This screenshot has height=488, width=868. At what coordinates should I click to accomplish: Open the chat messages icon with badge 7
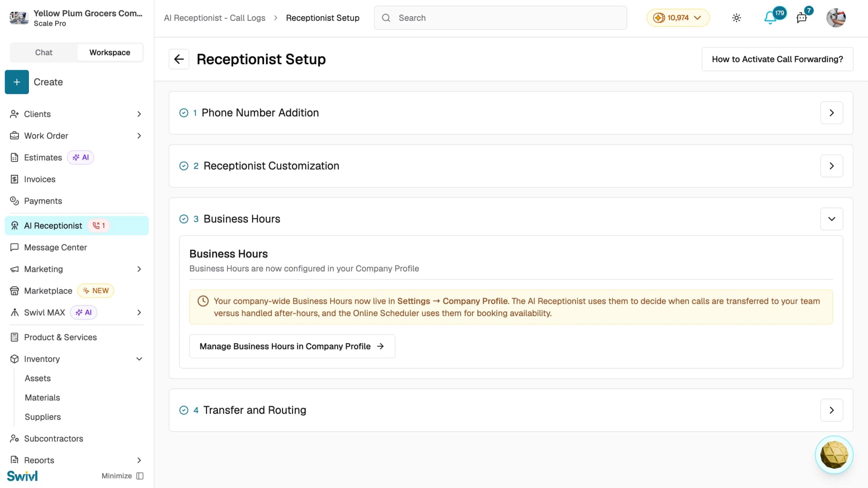(x=802, y=18)
